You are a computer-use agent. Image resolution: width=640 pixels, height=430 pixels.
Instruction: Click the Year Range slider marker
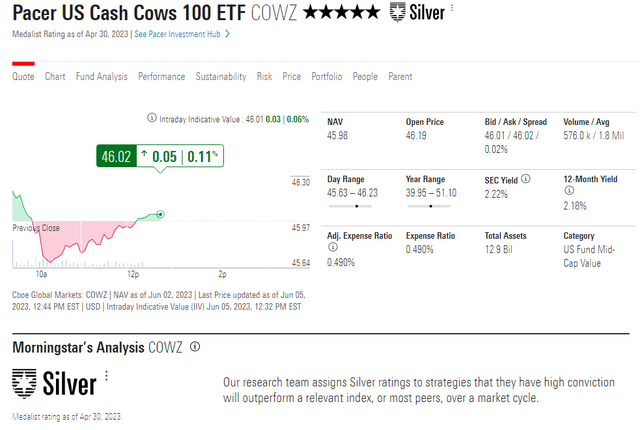tap(431, 206)
